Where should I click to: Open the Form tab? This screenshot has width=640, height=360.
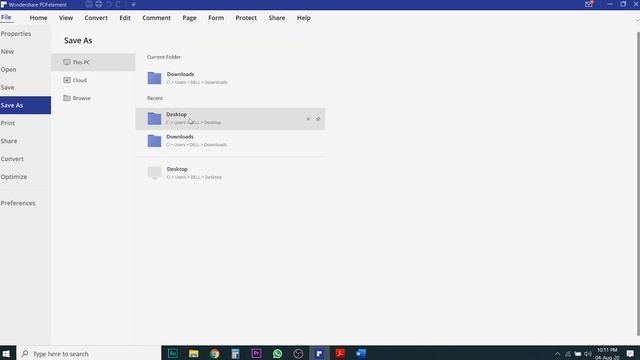[216, 18]
